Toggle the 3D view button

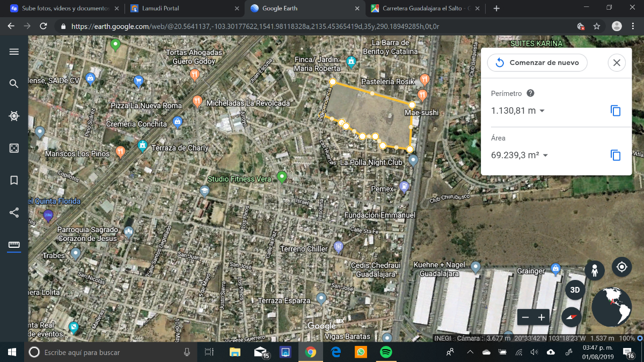pos(575,290)
